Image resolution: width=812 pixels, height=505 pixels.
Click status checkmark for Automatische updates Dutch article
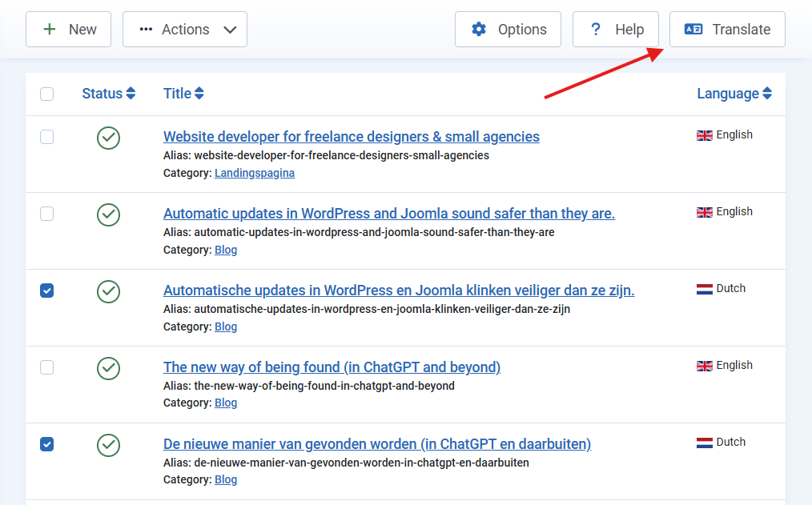pos(108,291)
